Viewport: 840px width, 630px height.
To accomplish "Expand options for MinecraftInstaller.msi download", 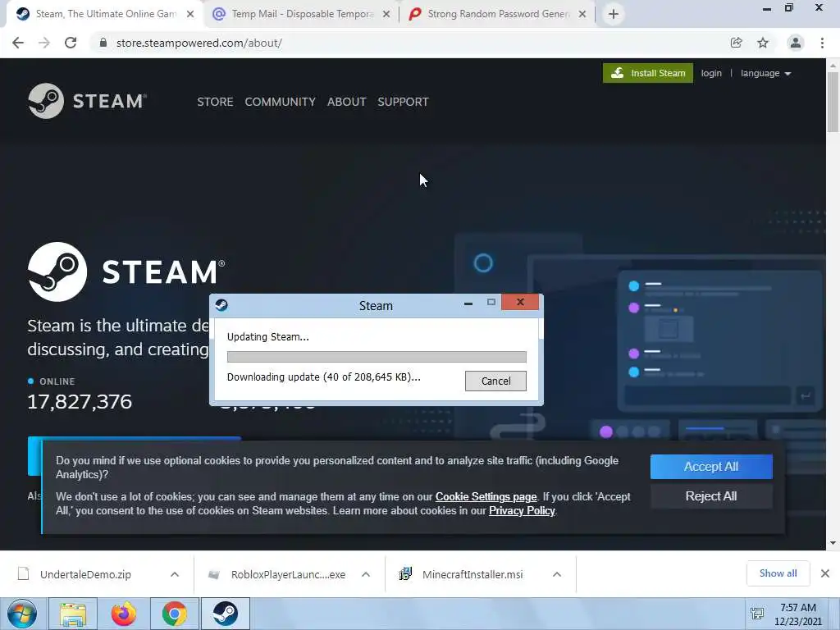I will [x=557, y=574].
